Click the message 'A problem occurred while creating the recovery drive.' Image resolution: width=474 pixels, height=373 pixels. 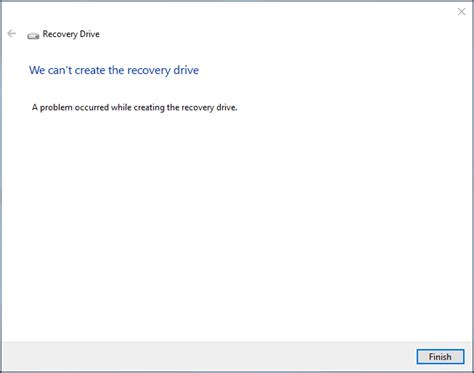(x=134, y=107)
